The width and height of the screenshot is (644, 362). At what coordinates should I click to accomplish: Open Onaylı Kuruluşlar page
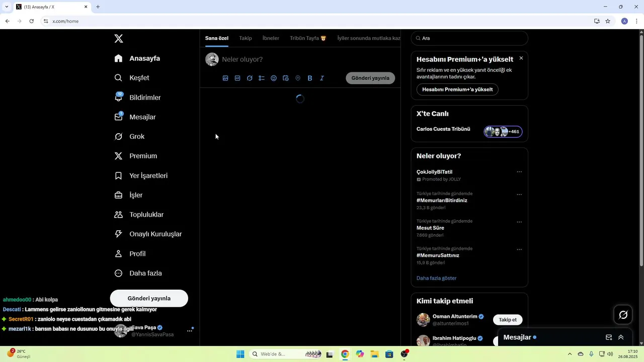point(148,234)
